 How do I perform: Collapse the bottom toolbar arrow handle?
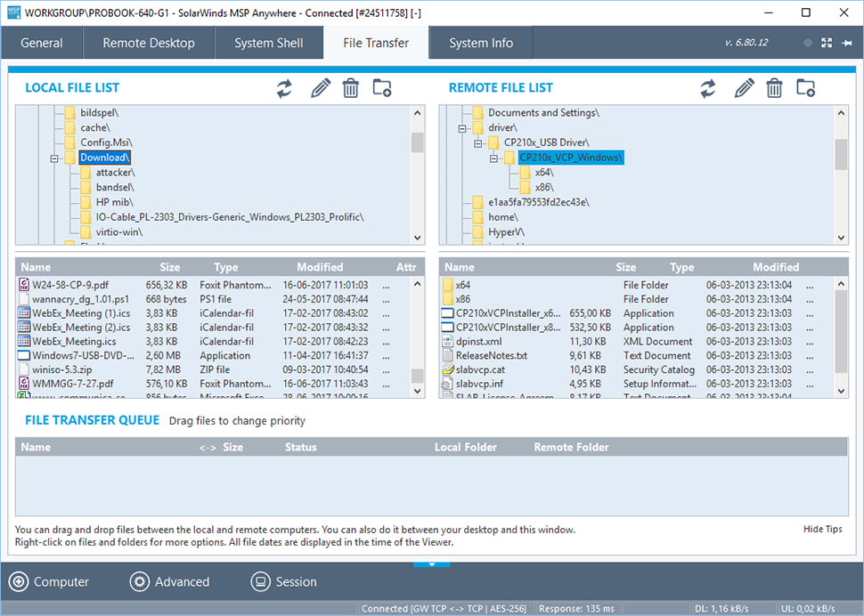pos(432,564)
